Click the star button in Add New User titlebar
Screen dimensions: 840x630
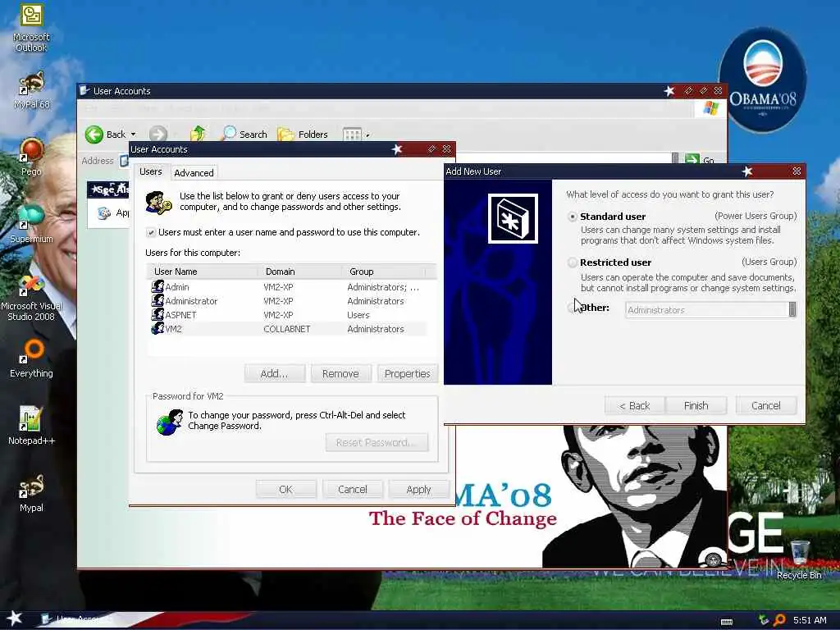coord(747,171)
